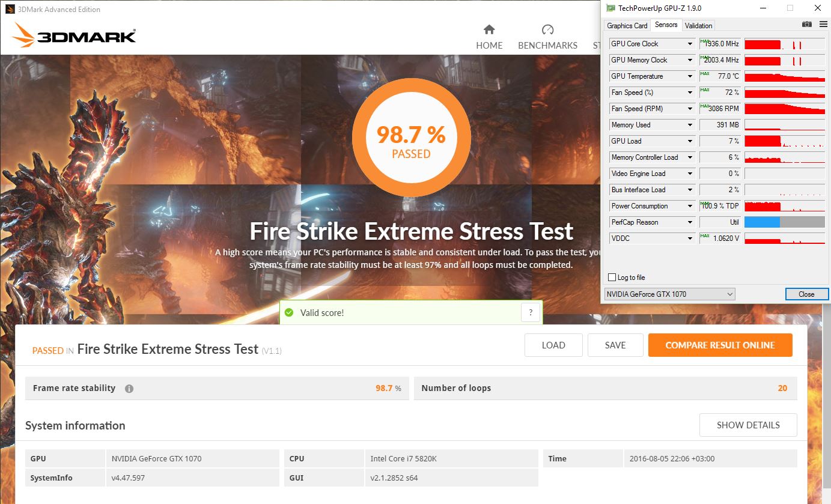Viewport: 831px width, 504px height.
Task: Expand the GPU Temperature sensor dropdown
Action: click(690, 76)
